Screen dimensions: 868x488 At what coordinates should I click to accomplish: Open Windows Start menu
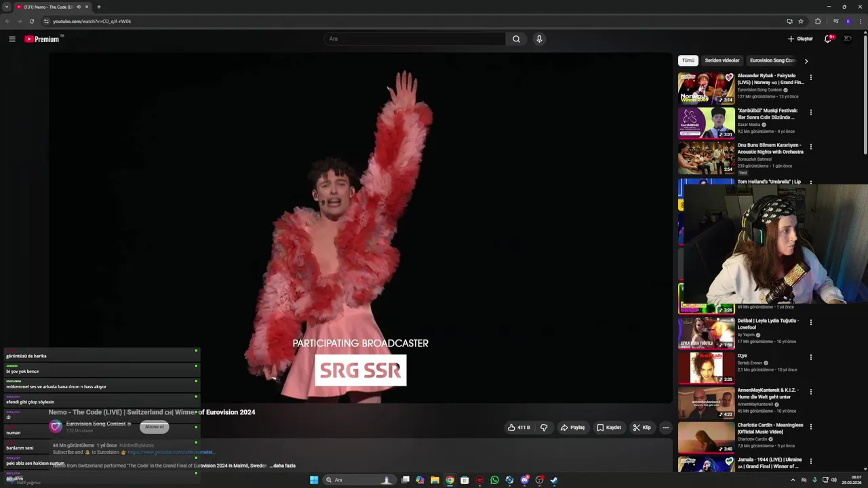click(314, 480)
